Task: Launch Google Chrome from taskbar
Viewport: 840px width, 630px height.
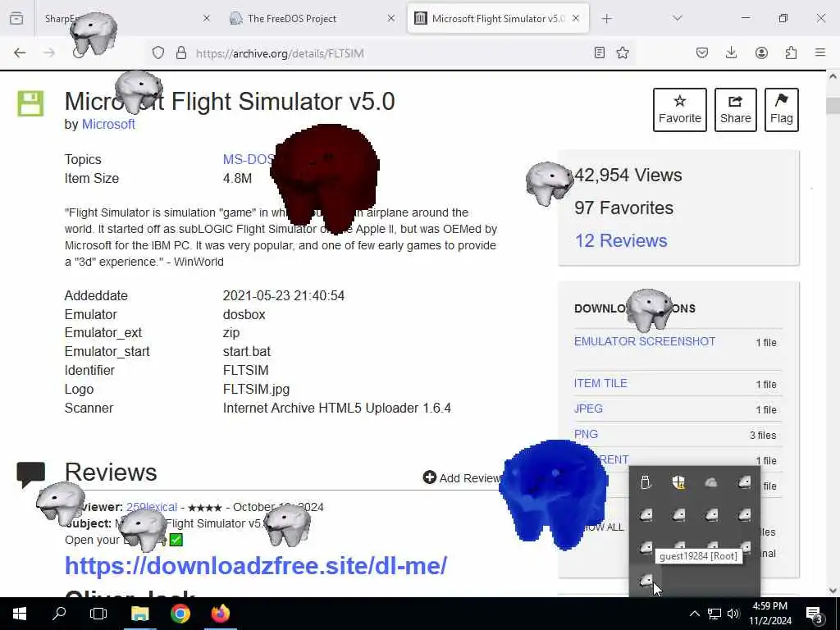Action: pos(180,614)
